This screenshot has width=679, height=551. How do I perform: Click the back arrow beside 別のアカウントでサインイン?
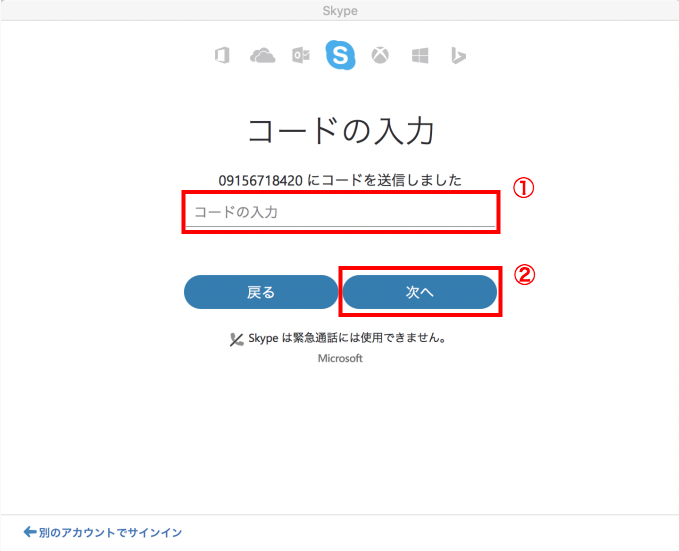click(x=30, y=533)
